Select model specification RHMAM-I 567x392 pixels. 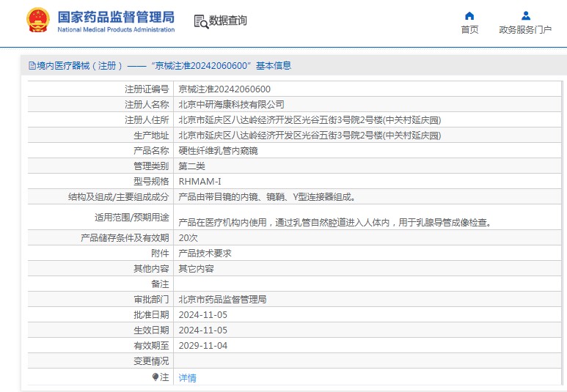pyautogui.click(x=200, y=182)
